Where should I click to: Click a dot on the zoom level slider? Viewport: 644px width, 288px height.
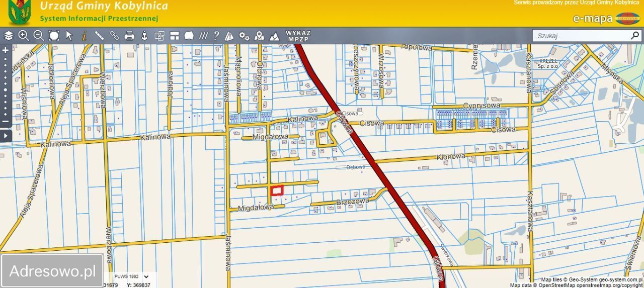coord(6,89)
